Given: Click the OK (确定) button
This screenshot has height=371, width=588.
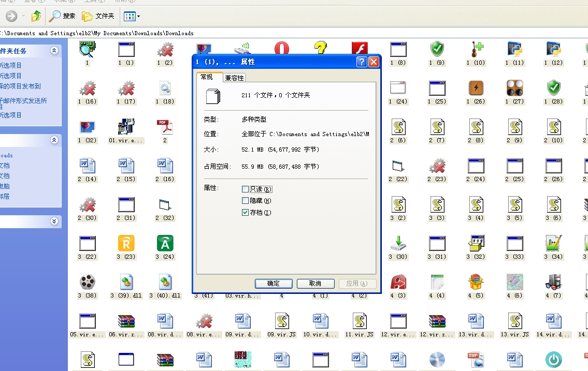Looking at the screenshot, I should (x=273, y=284).
